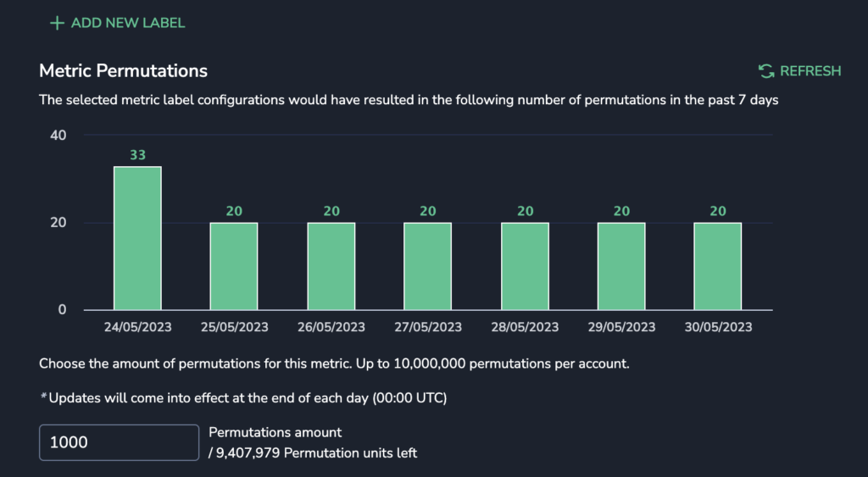Select the 25/05/2023 bar in chart

[234, 266]
